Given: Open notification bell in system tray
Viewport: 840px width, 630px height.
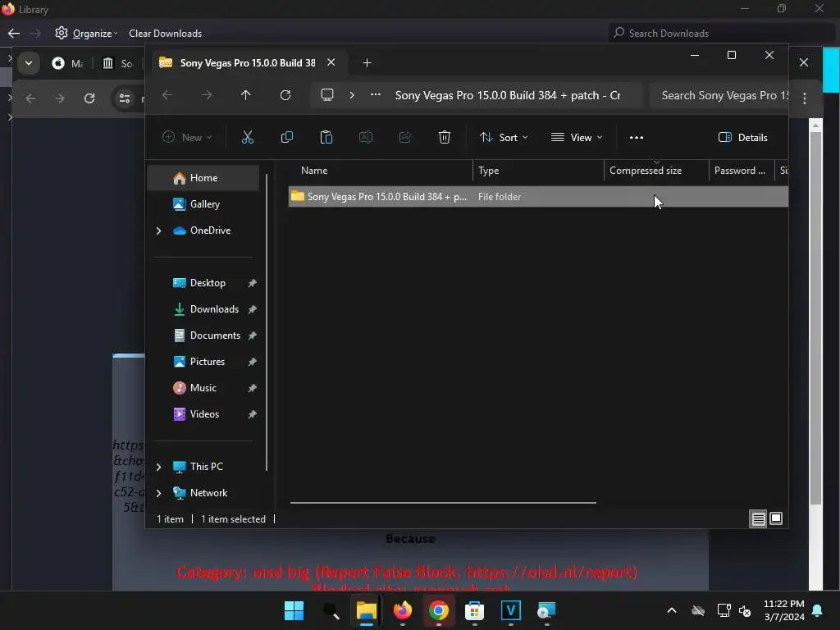Looking at the screenshot, I should pos(818,610).
